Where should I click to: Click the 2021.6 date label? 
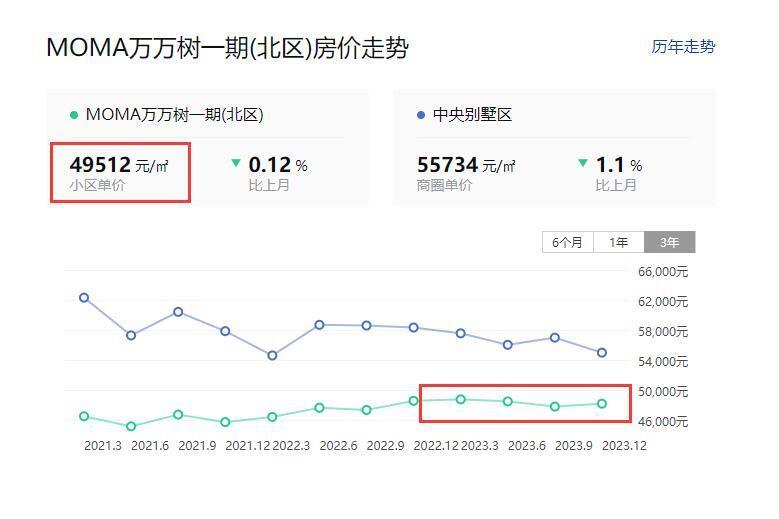tap(150, 445)
